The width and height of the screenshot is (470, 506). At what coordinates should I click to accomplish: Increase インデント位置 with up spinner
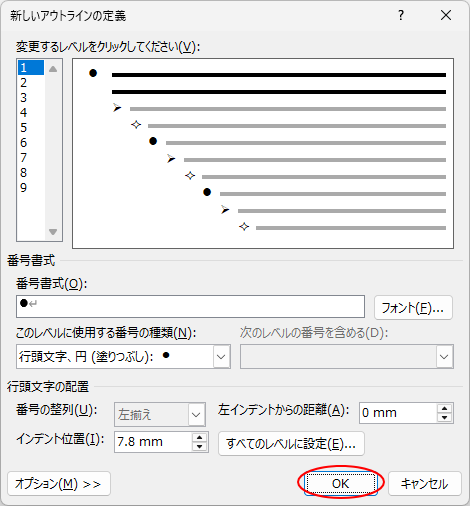[x=199, y=437]
